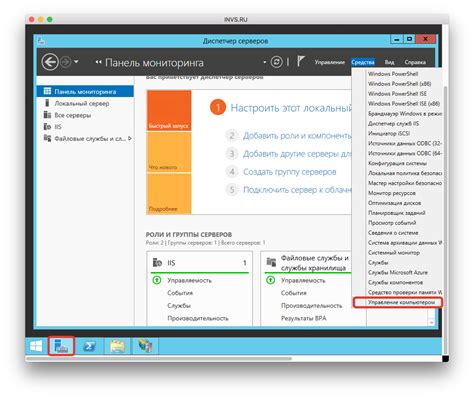The image size is (474, 398).
Task: Choose Инициатор iSCSI menu item
Action: (389, 133)
